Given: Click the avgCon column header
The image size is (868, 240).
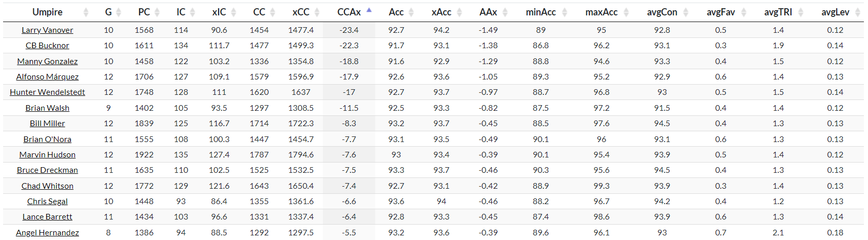Looking at the screenshot, I should (662, 12).
